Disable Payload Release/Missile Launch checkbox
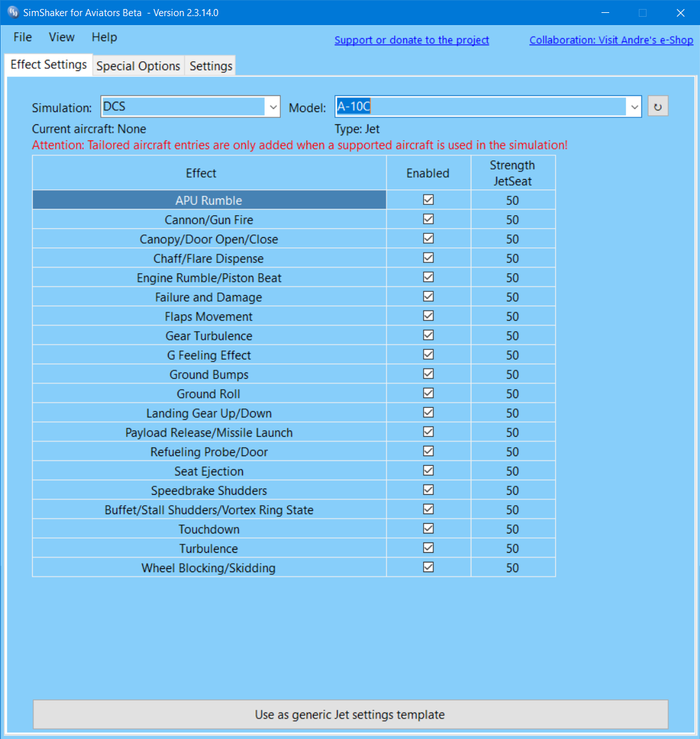 click(428, 432)
